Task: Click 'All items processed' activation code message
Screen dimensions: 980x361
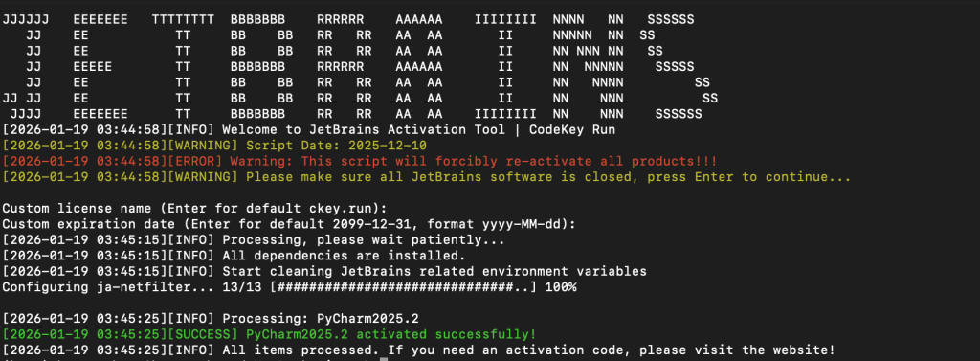Action: [x=419, y=350]
